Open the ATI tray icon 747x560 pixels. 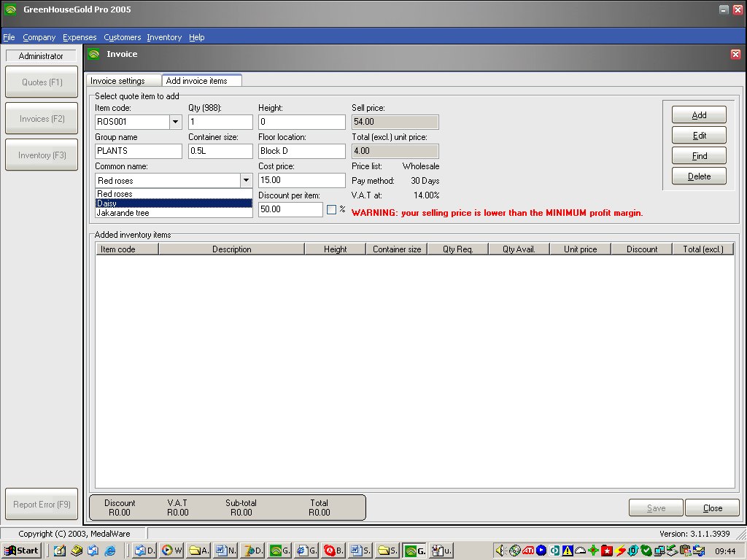[528, 551]
